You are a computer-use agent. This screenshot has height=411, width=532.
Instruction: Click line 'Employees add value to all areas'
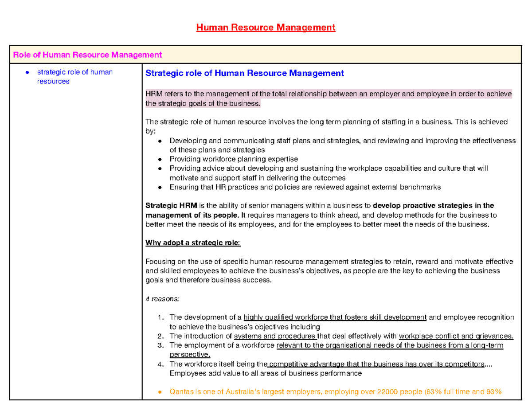[x=266, y=374]
